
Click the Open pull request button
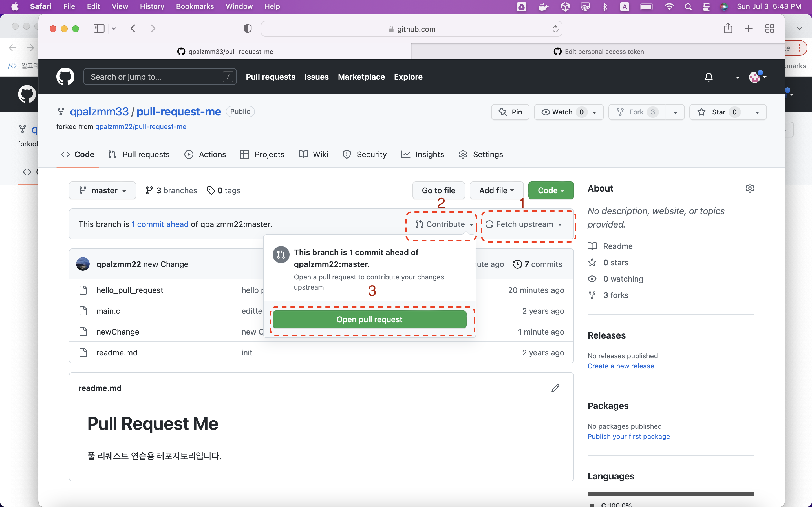[x=369, y=319]
